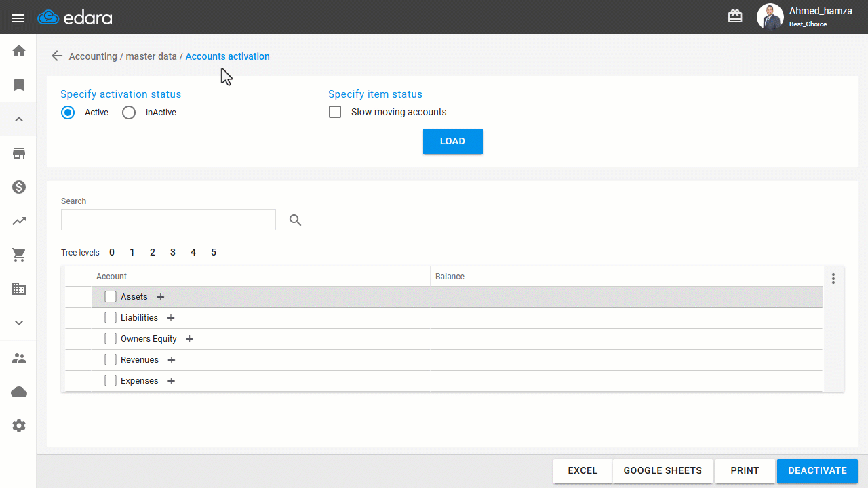The image size is (868, 488).
Task: Open the hamburger menu icon
Action: (x=18, y=18)
